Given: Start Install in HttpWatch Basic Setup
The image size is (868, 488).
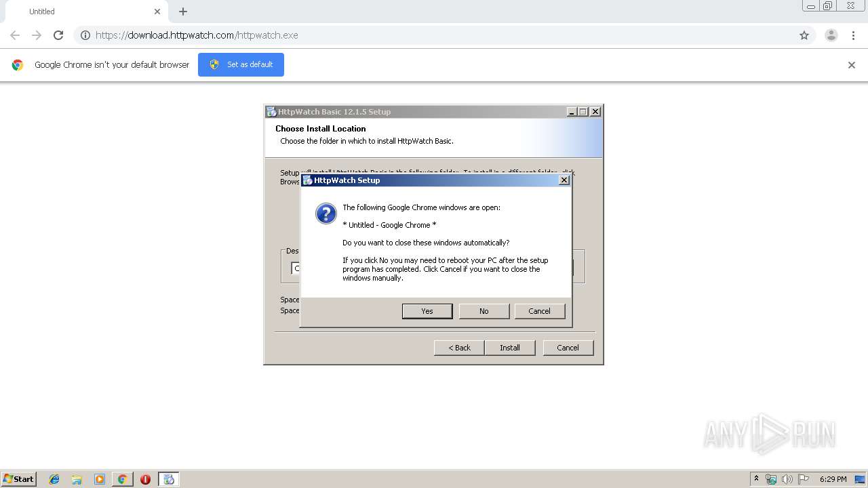Looking at the screenshot, I should (x=510, y=348).
